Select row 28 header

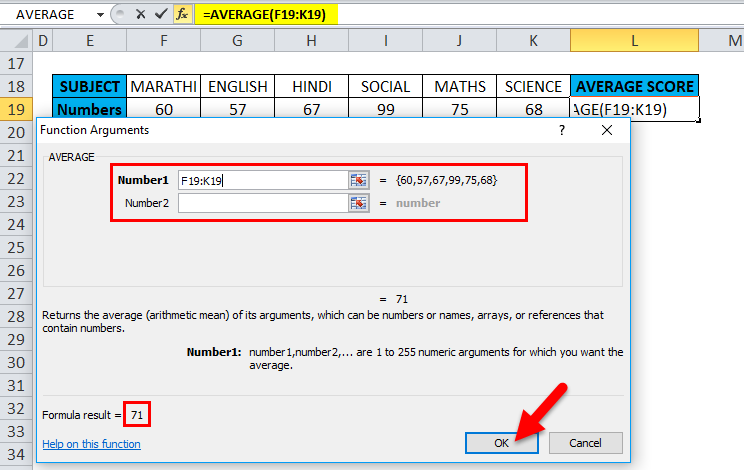(16, 316)
